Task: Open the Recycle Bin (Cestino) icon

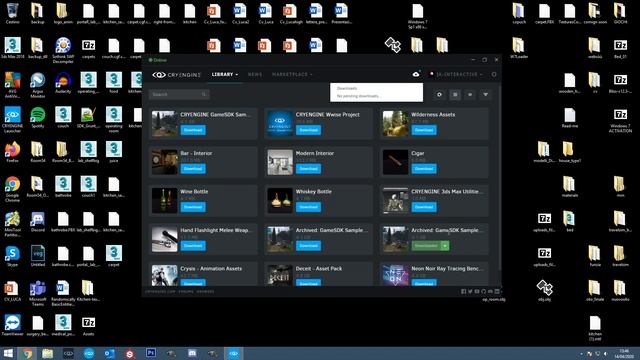Action: pyautogui.click(x=12, y=13)
